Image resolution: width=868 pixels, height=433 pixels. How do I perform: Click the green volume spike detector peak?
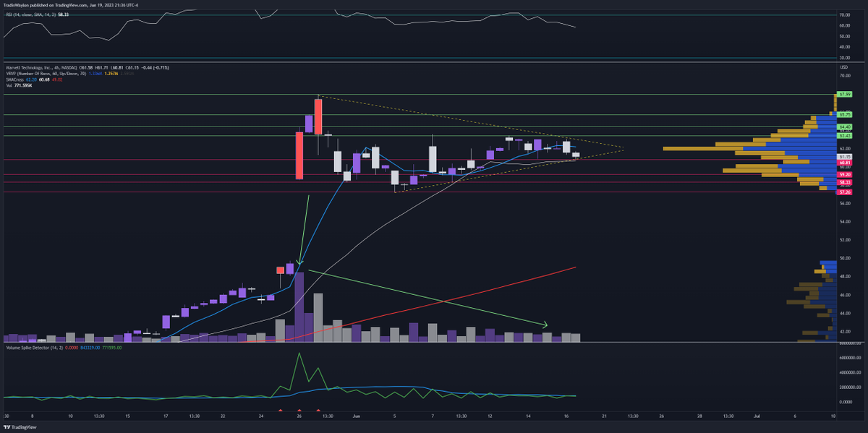[x=299, y=354]
